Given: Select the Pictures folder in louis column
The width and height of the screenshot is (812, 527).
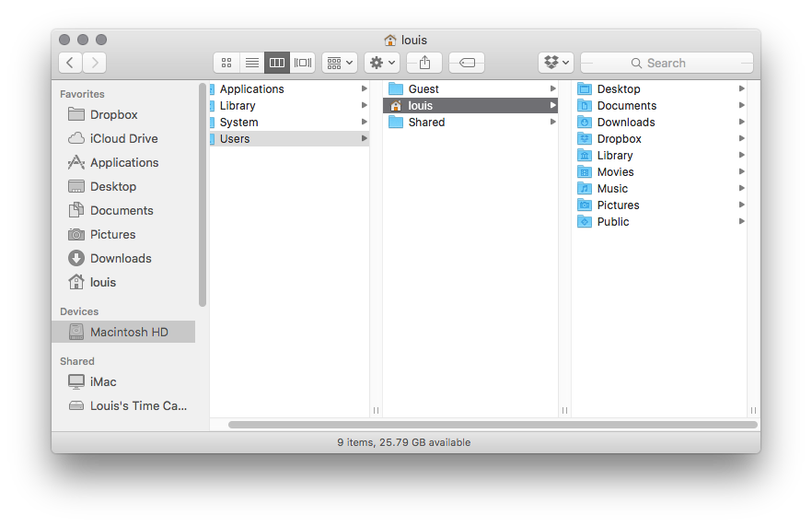Looking at the screenshot, I should [x=659, y=205].
